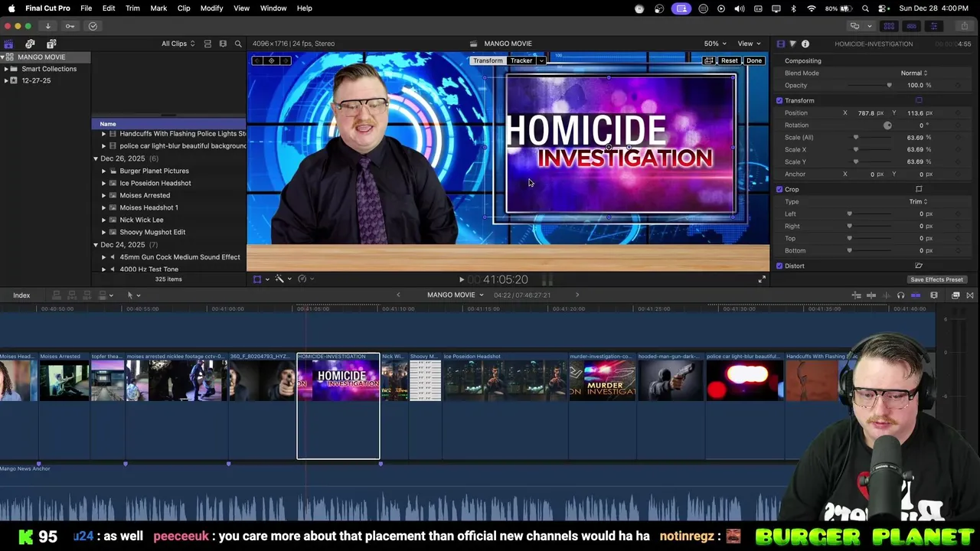Enter full-screen viewer arrows icon
The height and width of the screenshot is (551, 980).
[x=762, y=279]
